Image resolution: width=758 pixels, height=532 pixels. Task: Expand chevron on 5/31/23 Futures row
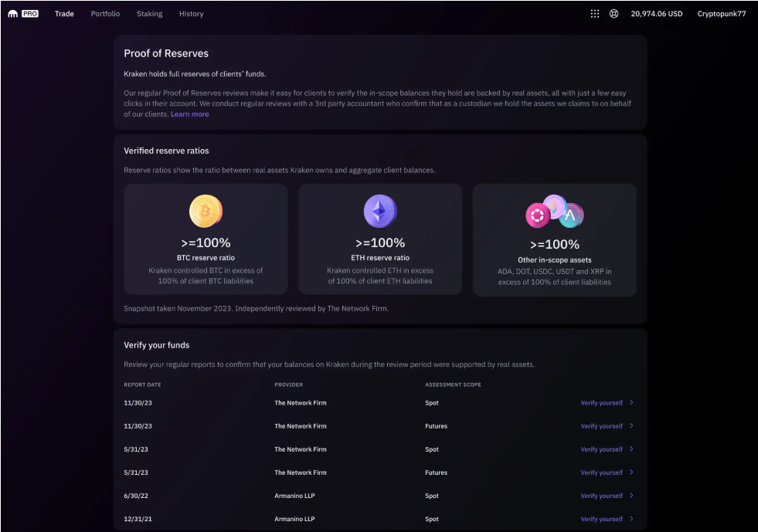pyautogui.click(x=631, y=472)
